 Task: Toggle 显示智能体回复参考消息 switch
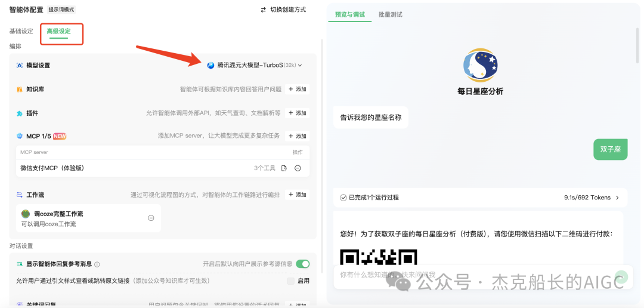303,264
